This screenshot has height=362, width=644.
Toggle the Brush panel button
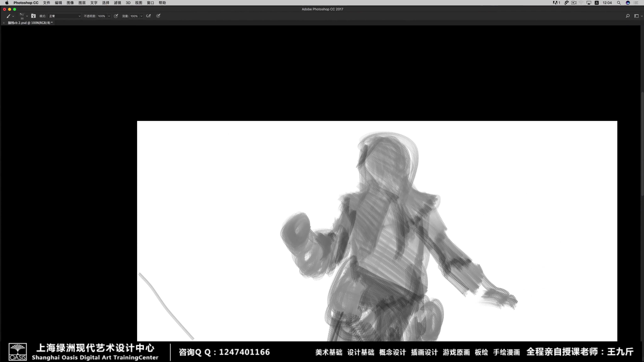point(33,16)
